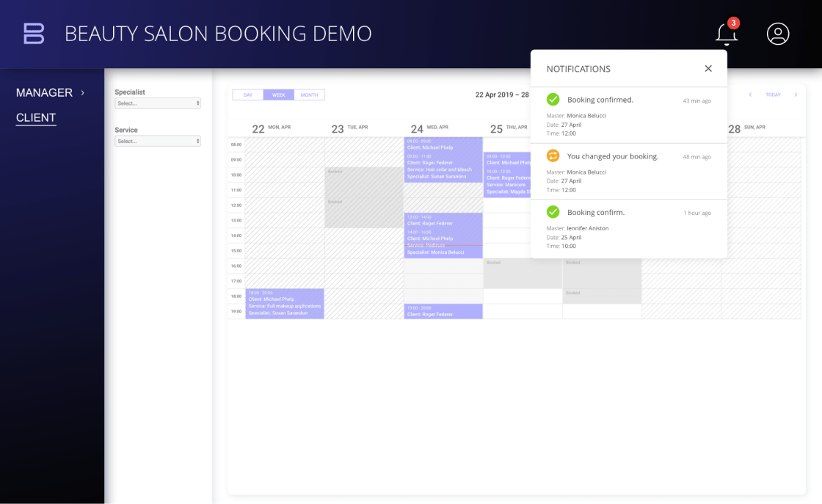Open the notifications bell icon

click(x=726, y=34)
